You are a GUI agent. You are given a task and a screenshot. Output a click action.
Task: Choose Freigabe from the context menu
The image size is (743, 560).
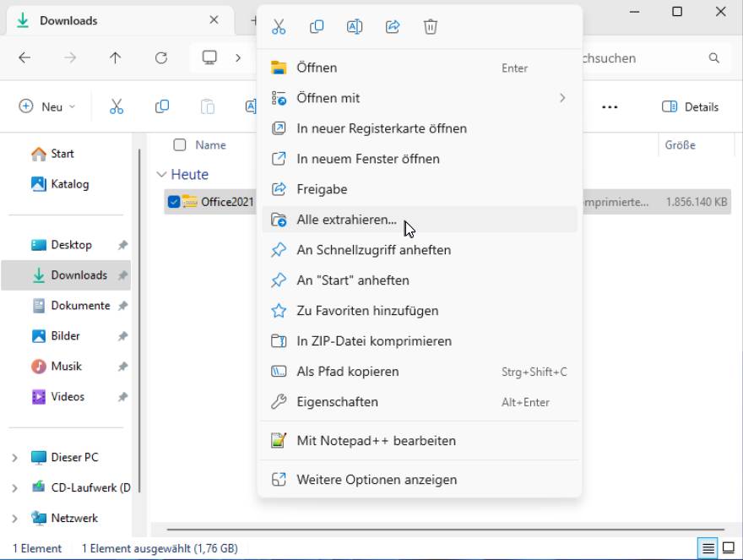tap(420, 189)
